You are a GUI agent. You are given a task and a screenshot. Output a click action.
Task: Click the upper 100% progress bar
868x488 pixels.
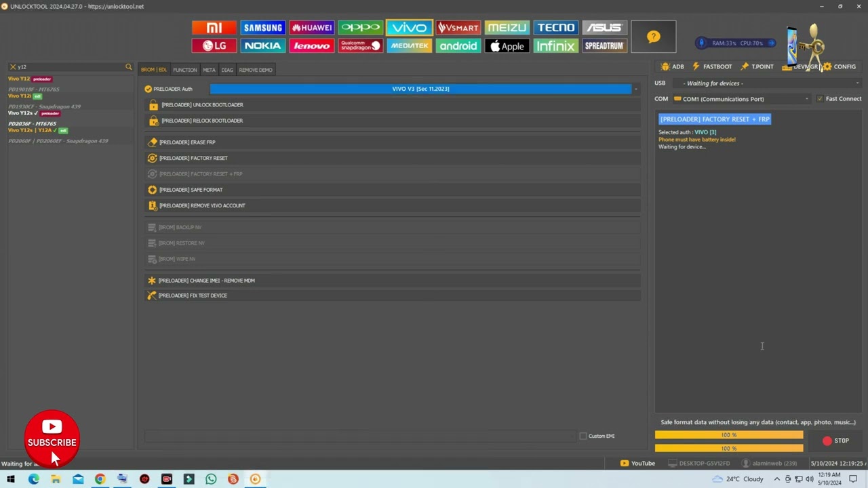pyautogui.click(x=729, y=435)
